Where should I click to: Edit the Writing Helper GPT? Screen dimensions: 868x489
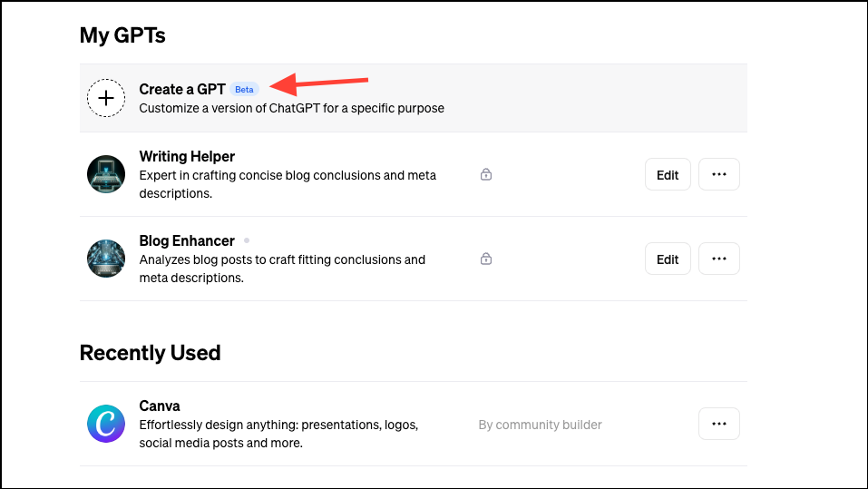tap(668, 174)
